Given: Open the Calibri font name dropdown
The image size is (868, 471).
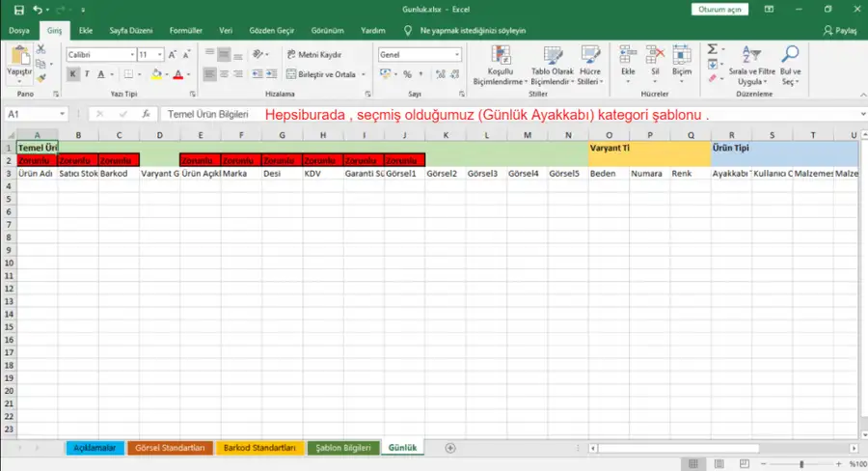Looking at the screenshot, I should coord(132,54).
